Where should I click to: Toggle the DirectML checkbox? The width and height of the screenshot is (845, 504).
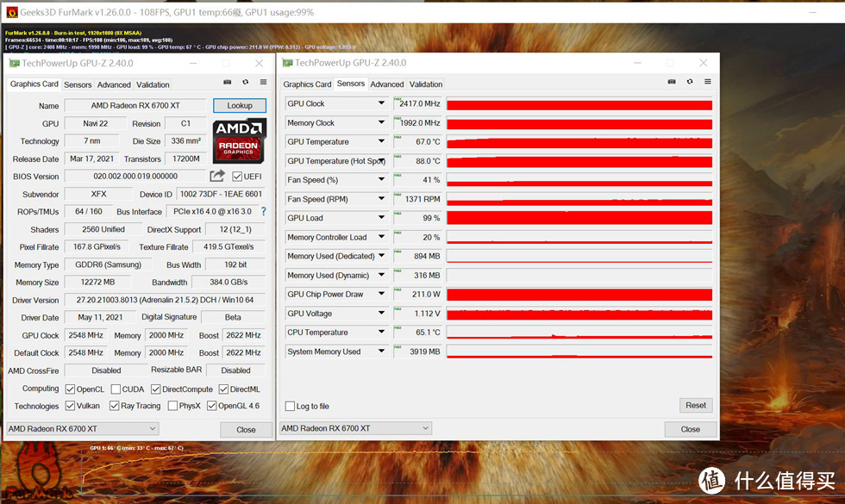(223, 389)
